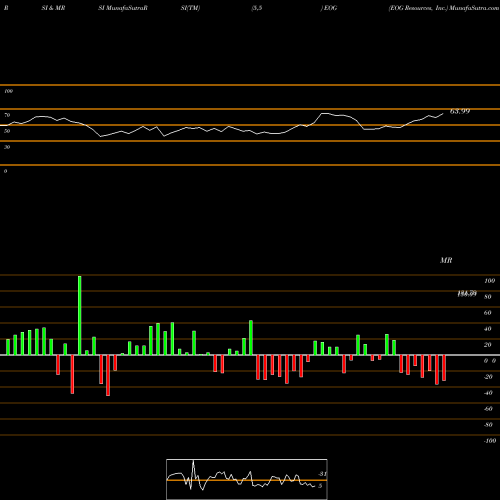Image resolution: width=500 pixels, height=500 pixels.
Task: Click the EOG Resources, Inc. MunafaSutra.com header text
Action: (444, 8)
